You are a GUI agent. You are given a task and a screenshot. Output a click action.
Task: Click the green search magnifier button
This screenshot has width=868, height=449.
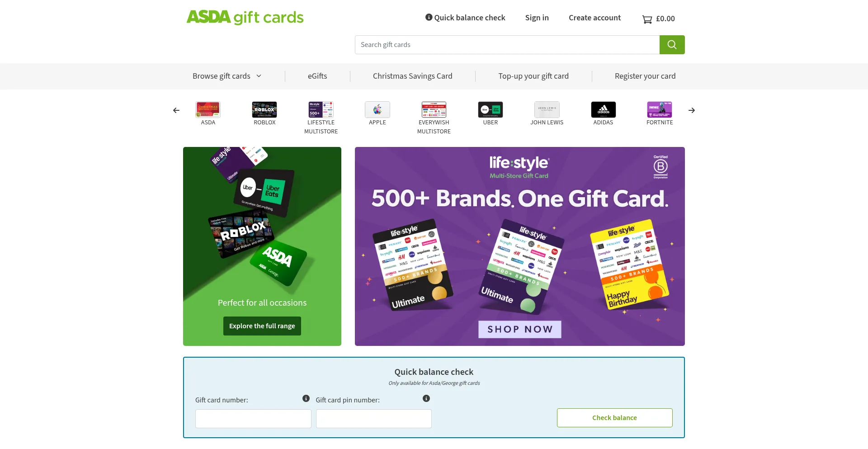pyautogui.click(x=672, y=45)
